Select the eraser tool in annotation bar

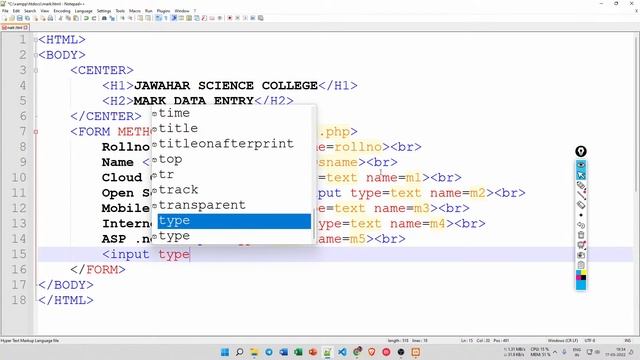pos(581,205)
